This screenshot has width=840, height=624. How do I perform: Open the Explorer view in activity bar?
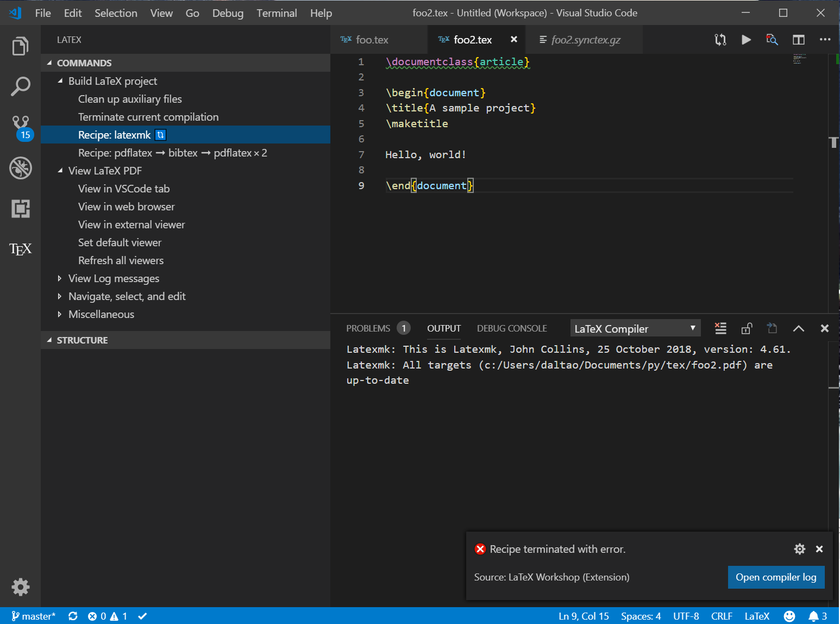click(x=20, y=46)
